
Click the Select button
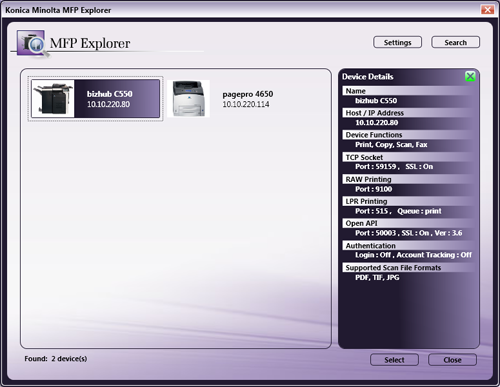coord(394,360)
